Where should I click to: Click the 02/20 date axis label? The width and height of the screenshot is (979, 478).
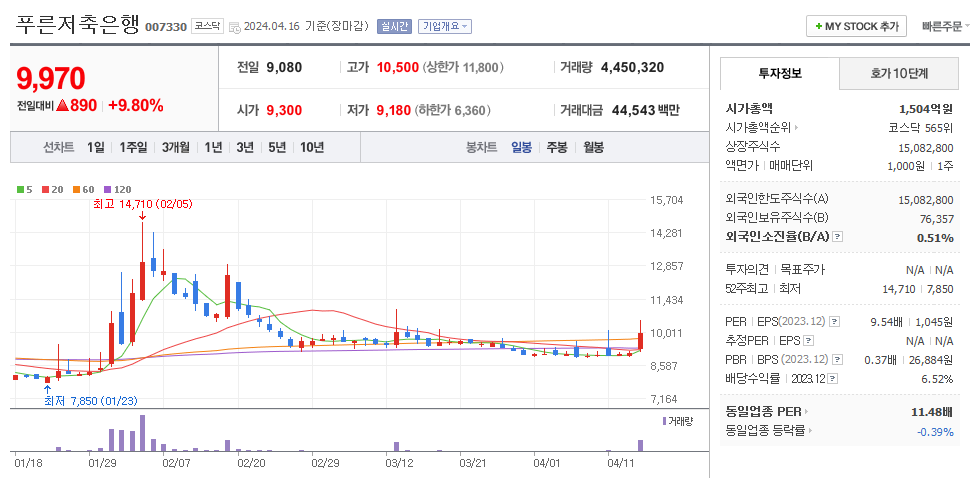pyautogui.click(x=252, y=464)
